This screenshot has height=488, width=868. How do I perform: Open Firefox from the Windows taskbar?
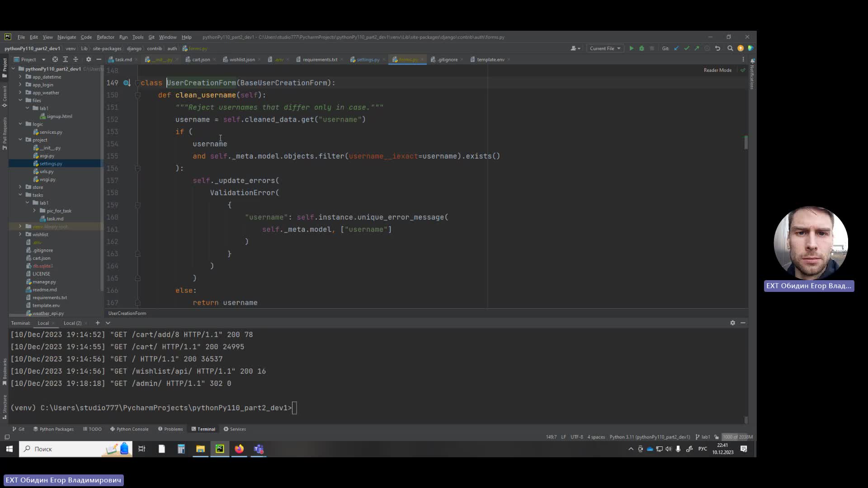(239, 449)
